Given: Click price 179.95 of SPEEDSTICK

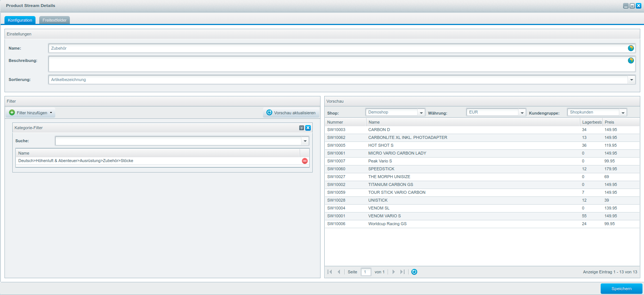Looking at the screenshot, I should [x=611, y=169].
